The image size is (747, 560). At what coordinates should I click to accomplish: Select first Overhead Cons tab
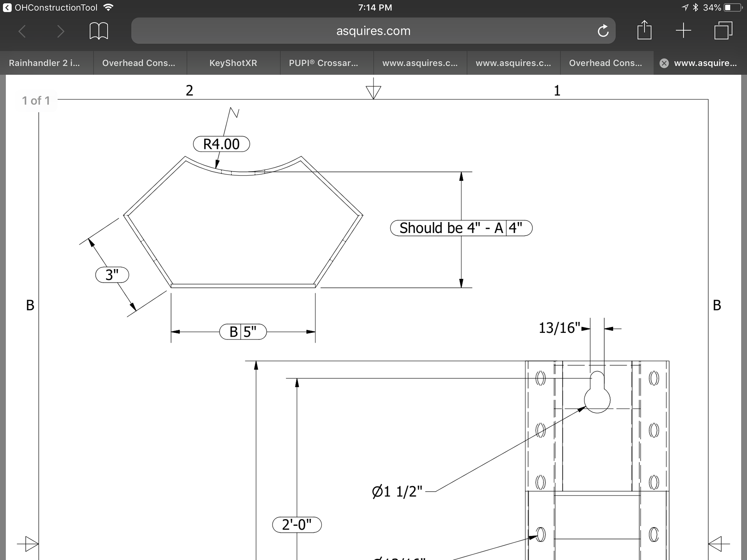tap(139, 63)
